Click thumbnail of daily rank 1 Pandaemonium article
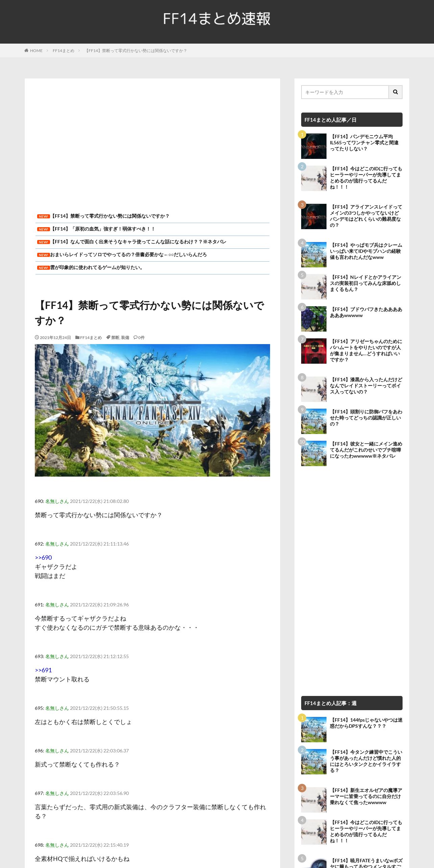Image resolution: width=434 pixels, height=868 pixels. point(314,146)
